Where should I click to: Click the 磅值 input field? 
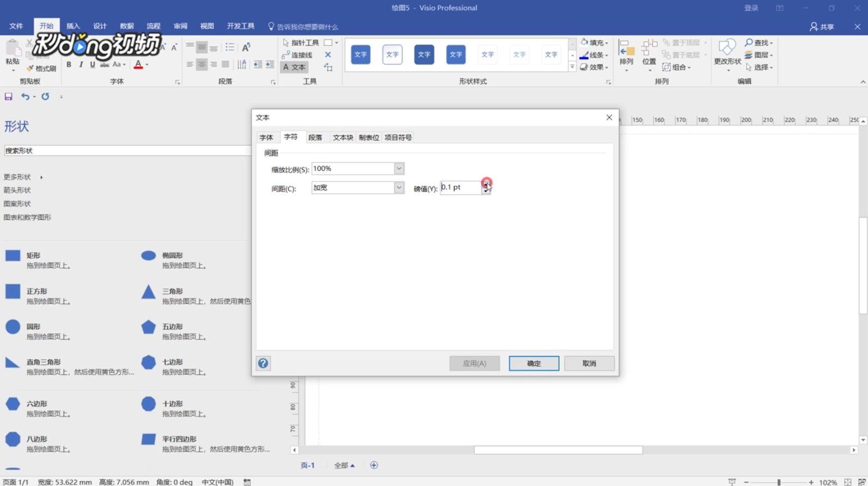pyautogui.click(x=461, y=188)
